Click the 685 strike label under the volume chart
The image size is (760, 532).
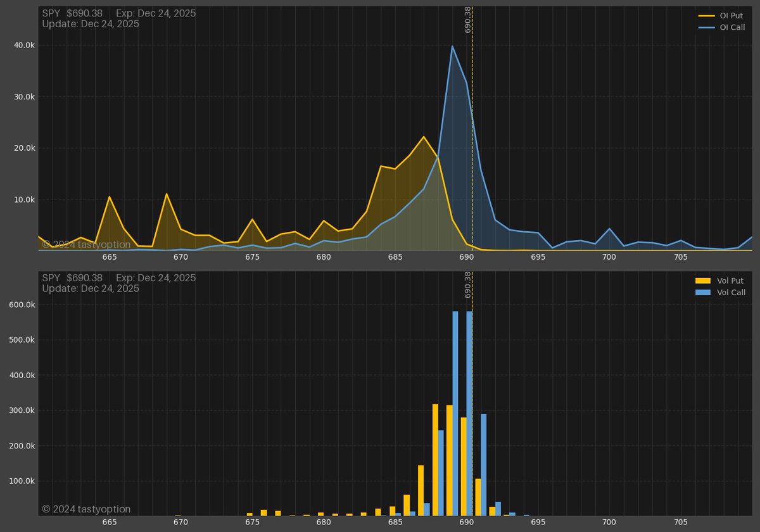[x=395, y=522]
